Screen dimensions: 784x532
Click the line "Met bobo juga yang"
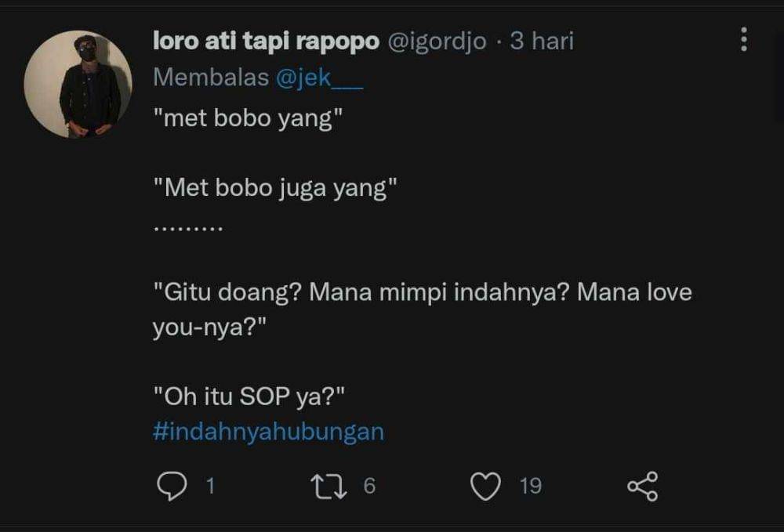point(275,188)
